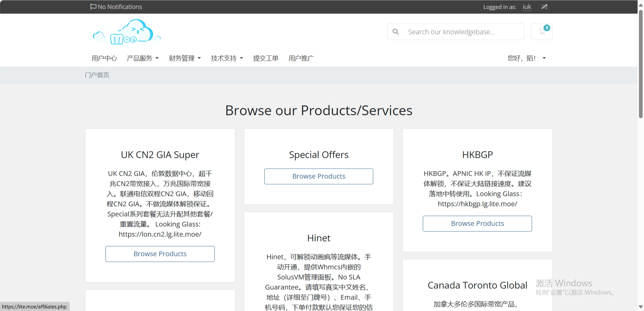Open the 您好, 陌! account dropdown

[x=526, y=58]
